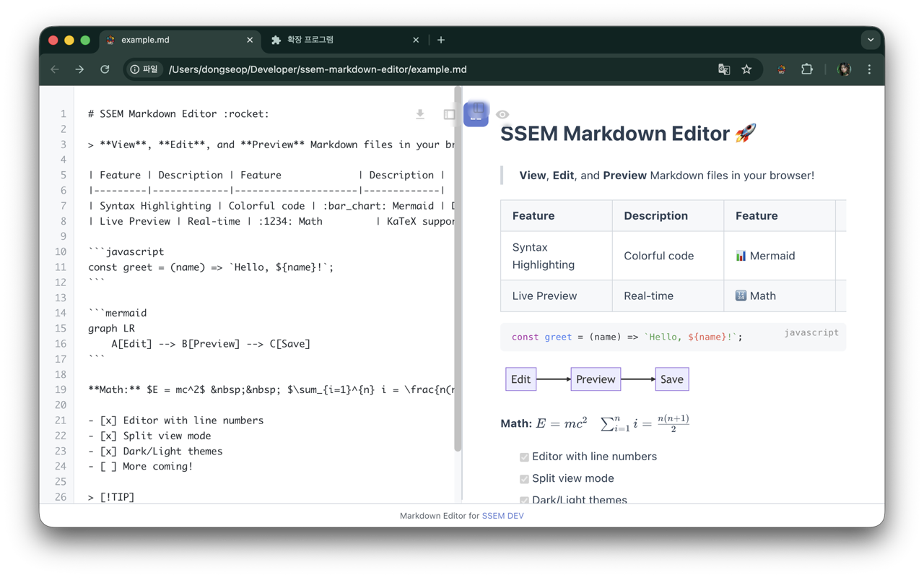The image size is (924, 578).
Task: Click the javascript language label
Action: [x=811, y=332]
